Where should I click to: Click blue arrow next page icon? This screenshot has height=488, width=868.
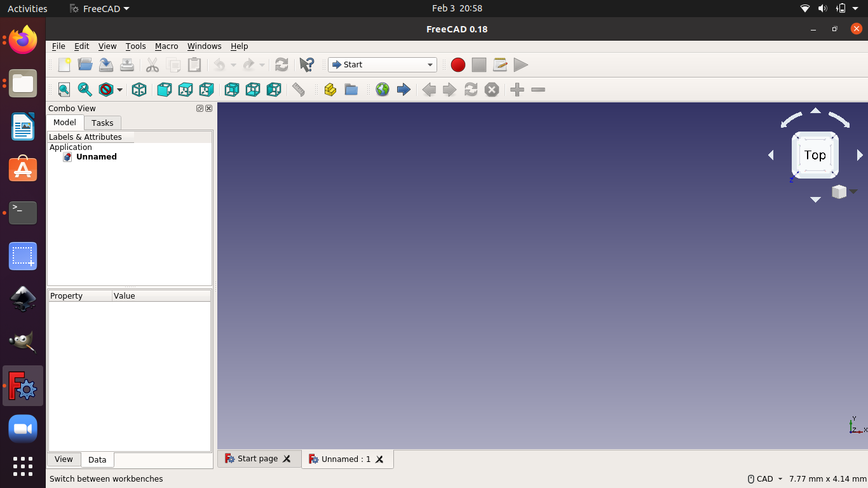(403, 90)
